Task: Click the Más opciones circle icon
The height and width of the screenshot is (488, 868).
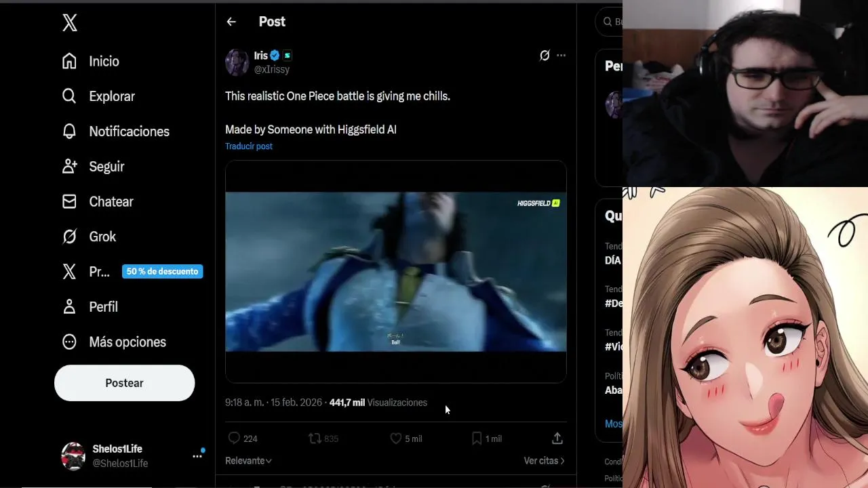Action: click(69, 342)
